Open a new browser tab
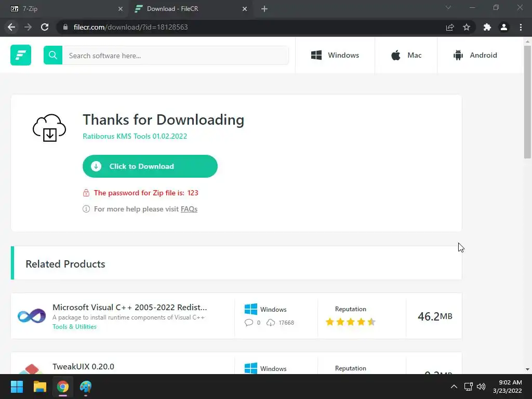The image size is (532, 399). click(264, 9)
